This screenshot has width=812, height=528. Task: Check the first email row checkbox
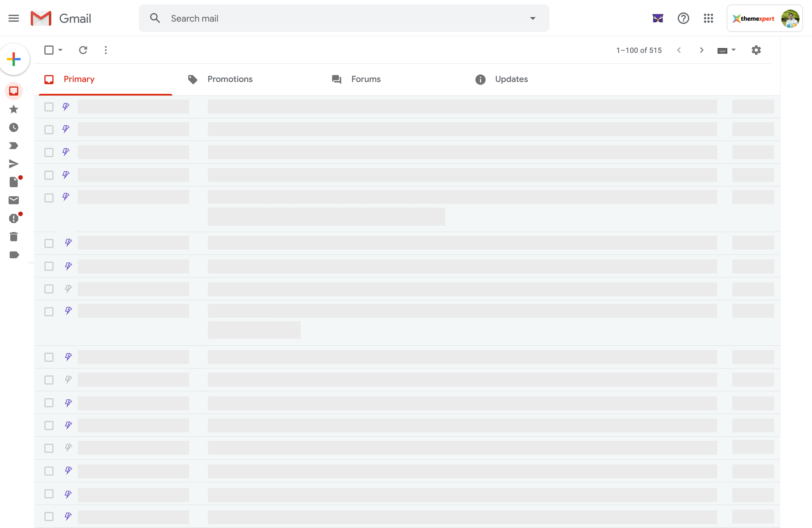coord(49,107)
